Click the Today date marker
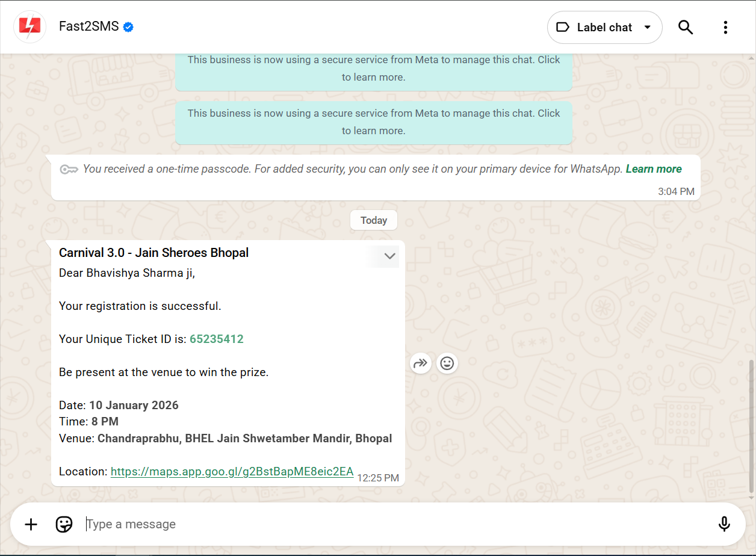Viewport: 756px width, 556px height. point(373,220)
